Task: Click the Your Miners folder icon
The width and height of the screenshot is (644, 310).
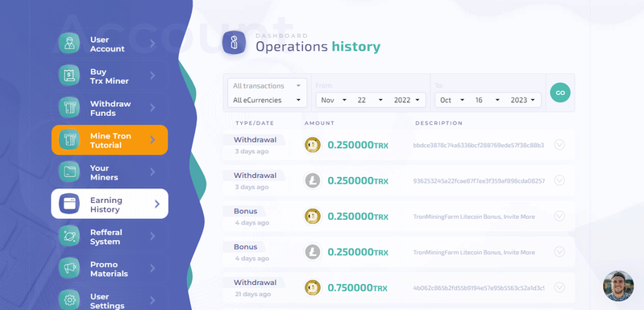Action: pyautogui.click(x=69, y=172)
